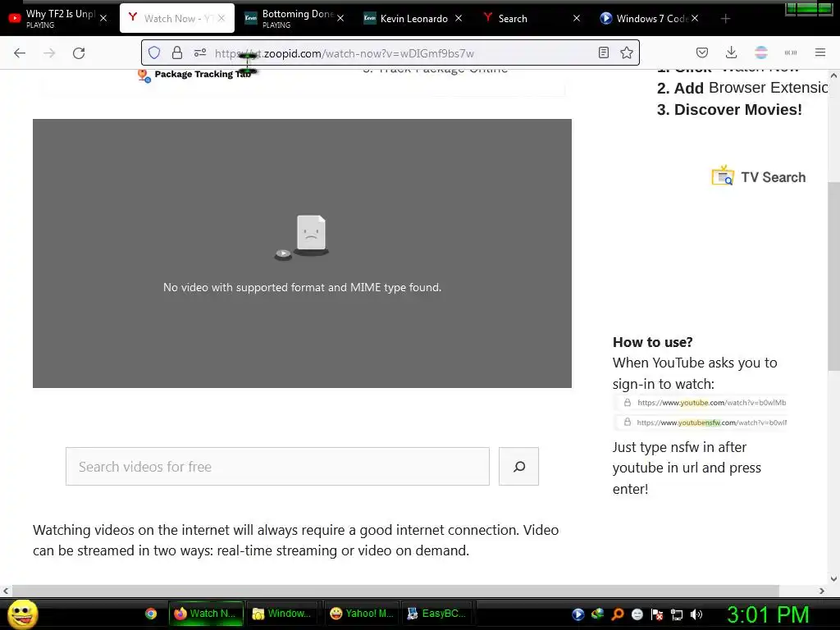This screenshot has height=630, width=840.
Task: Open the volume speaker tray icon
Action: tap(696, 614)
